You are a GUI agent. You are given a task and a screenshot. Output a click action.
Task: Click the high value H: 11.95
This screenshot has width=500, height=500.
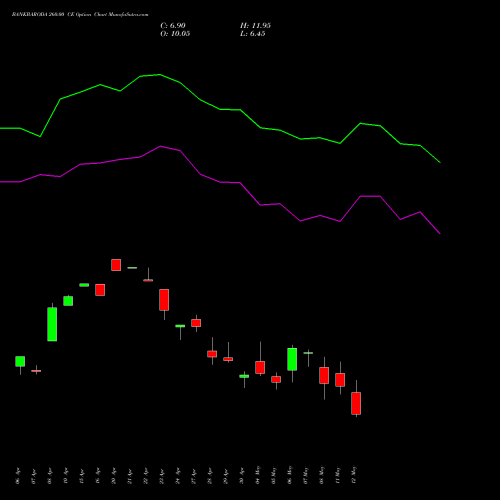(x=255, y=26)
